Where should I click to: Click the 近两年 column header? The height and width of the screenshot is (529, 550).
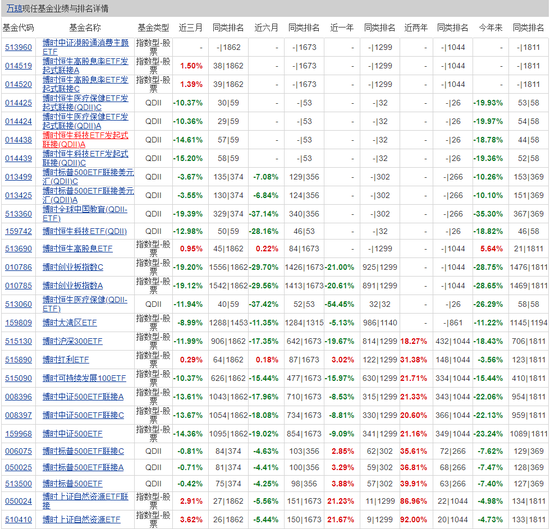pos(416,27)
